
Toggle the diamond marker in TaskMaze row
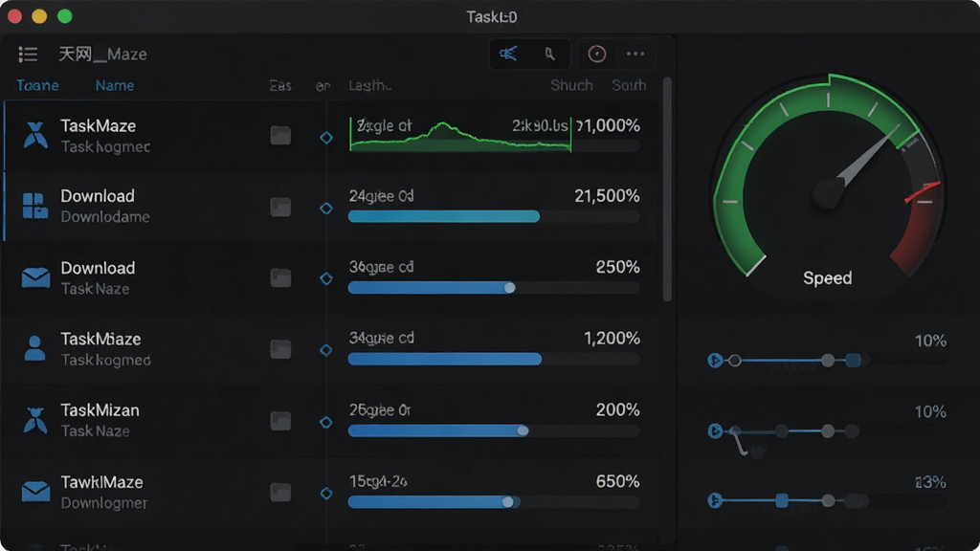coord(326,138)
